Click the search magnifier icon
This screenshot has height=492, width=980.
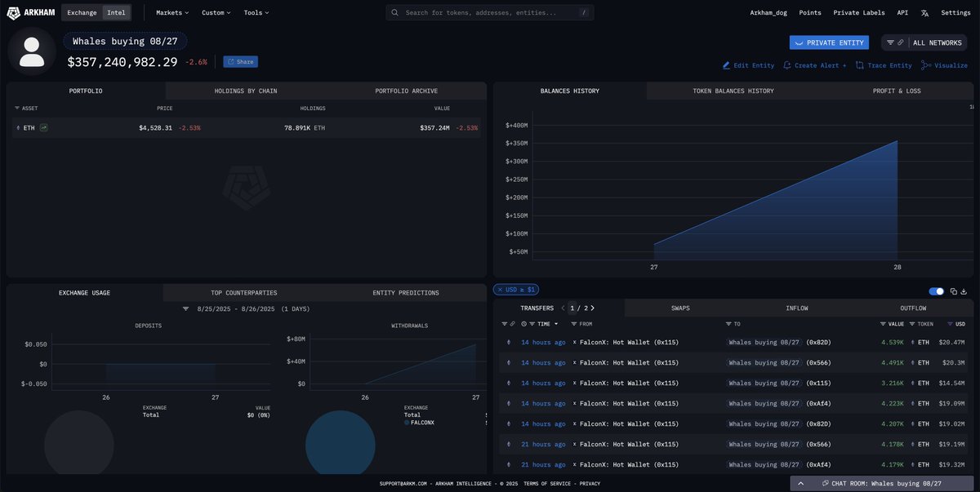pyautogui.click(x=395, y=13)
